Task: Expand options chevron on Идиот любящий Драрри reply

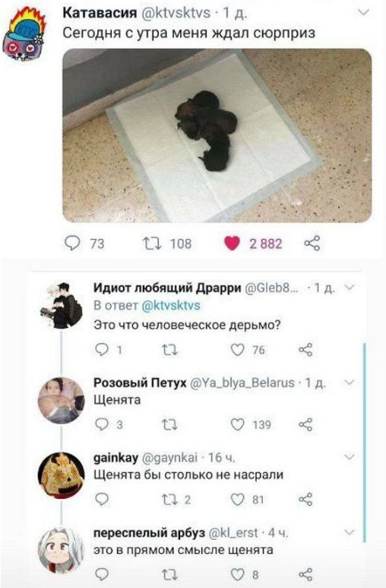Action: click(x=350, y=288)
